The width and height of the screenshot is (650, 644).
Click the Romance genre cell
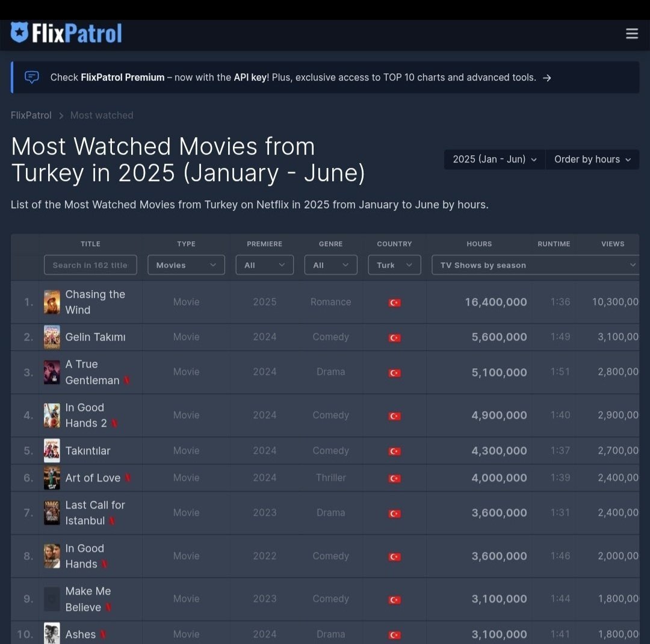pyautogui.click(x=330, y=302)
